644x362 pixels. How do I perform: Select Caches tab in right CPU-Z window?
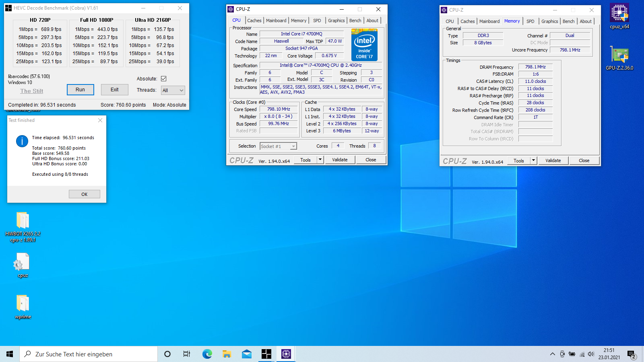click(x=467, y=21)
